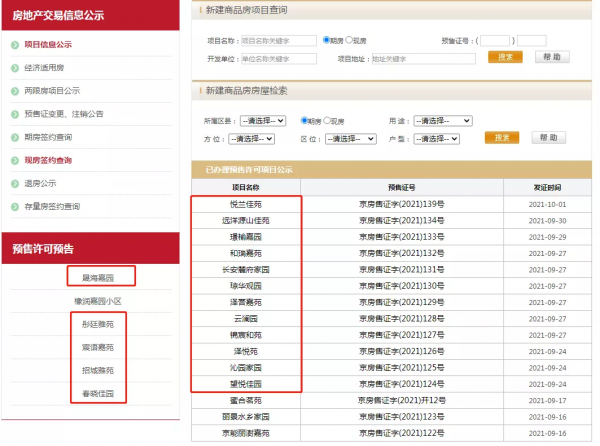Click the orange 搜索 button in house search
Viewport: 600px width, 446px height.
coord(502,138)
